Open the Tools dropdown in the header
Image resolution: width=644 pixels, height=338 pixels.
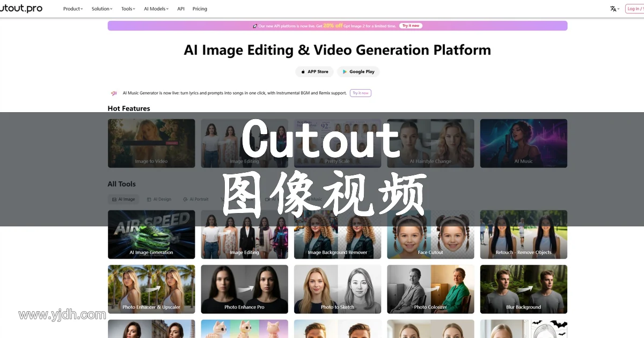(129, 9)
